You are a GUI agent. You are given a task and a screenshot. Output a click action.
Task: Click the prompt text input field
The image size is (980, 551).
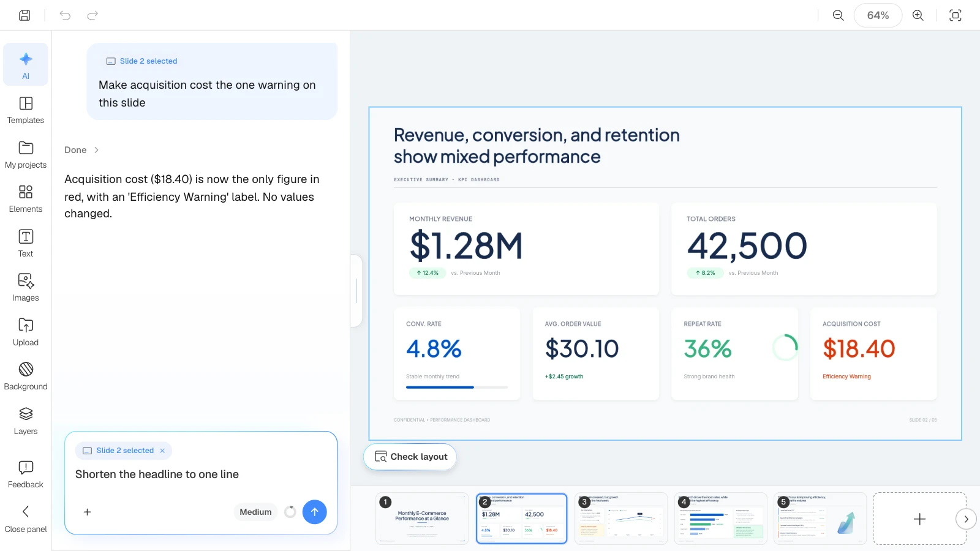(x=201, y=474)
